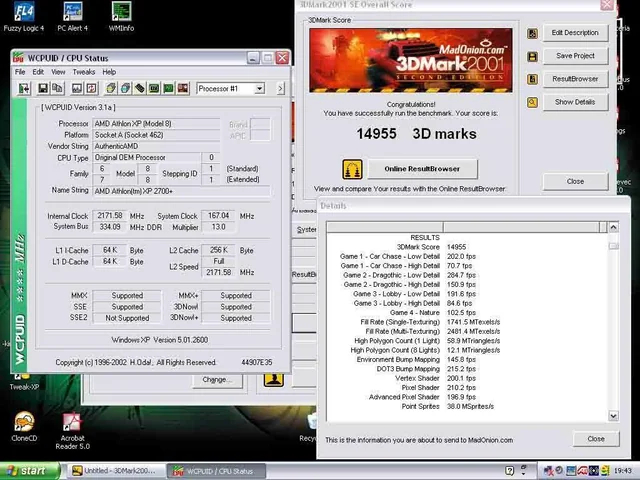The image size is (640, 480).
Task: Click Close button in the Details window
Action: 596,439
